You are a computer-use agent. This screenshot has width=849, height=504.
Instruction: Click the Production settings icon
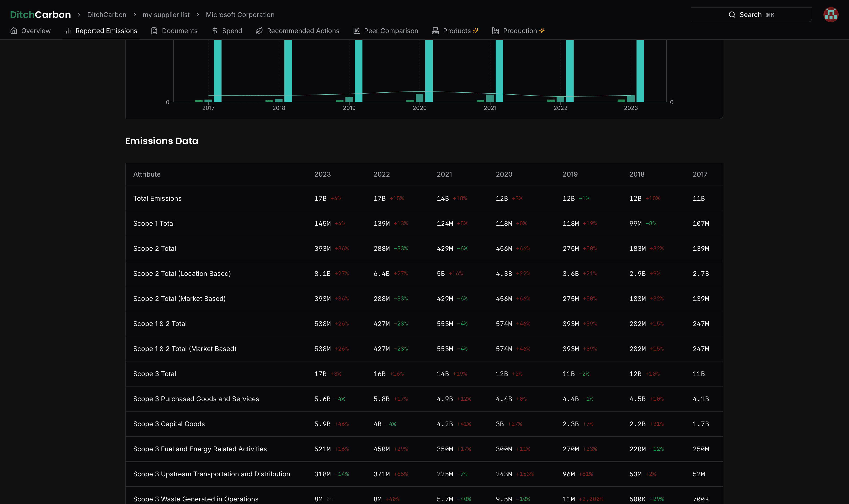[x=541, y=30]
